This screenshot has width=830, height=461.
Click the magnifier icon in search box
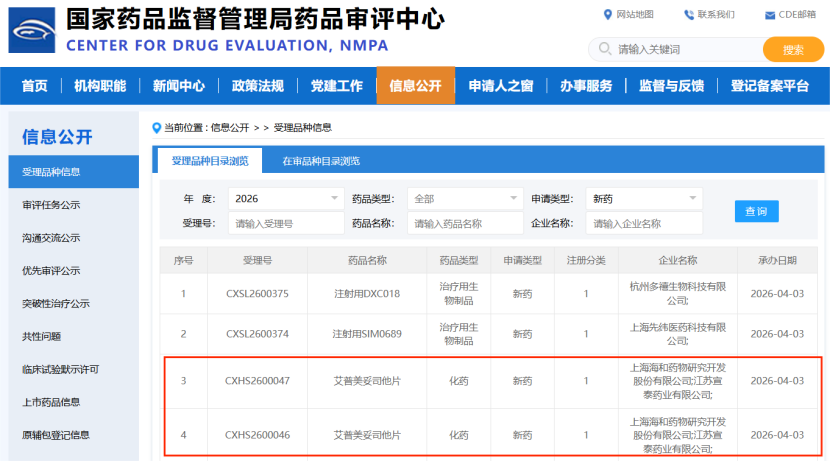(604, 49)
